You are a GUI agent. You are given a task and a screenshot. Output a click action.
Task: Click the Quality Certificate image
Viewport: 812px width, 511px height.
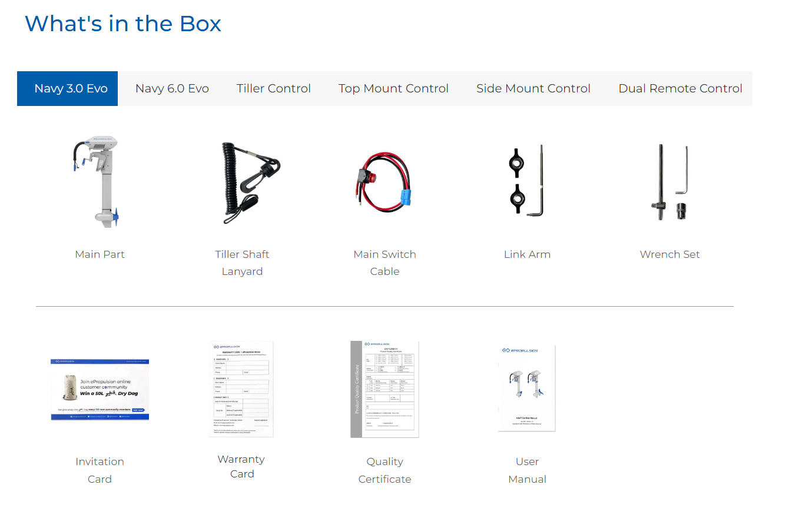point(385,389)
